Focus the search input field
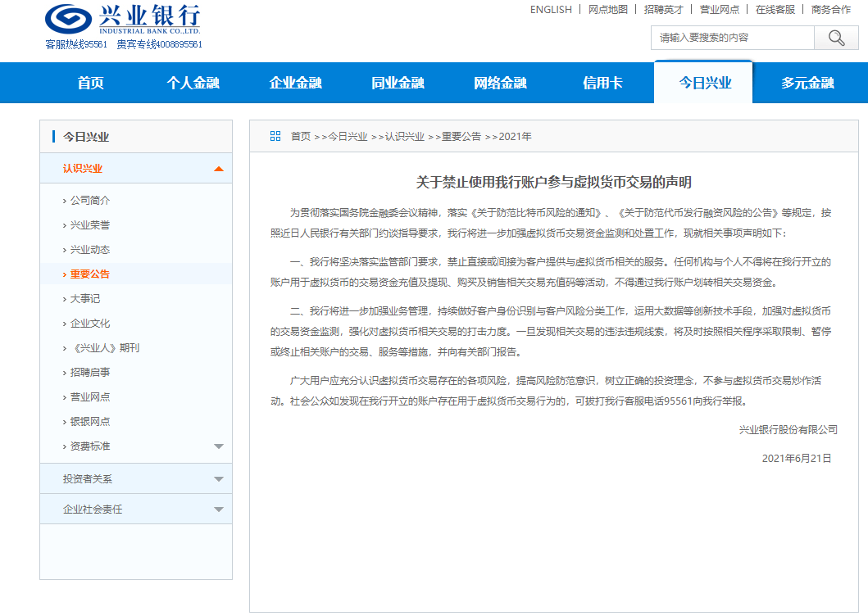The image size is (868, 616). click(733, 38)
